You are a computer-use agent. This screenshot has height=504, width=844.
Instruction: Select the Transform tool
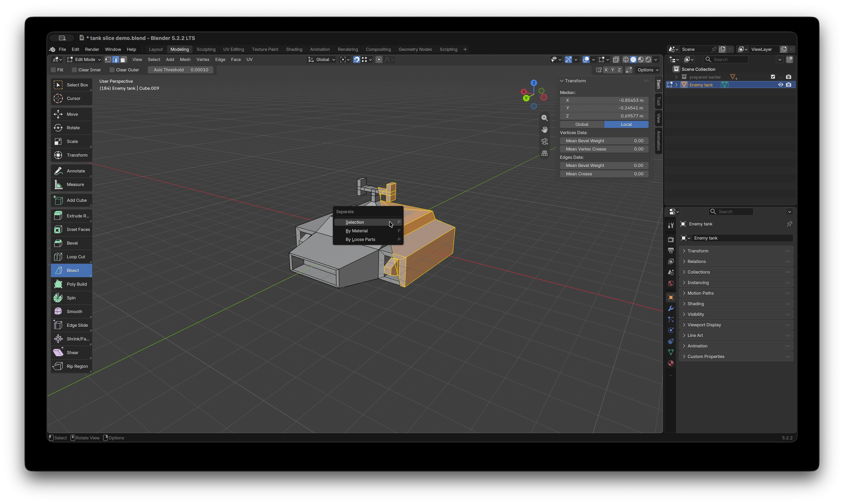[x=71, y=155]
